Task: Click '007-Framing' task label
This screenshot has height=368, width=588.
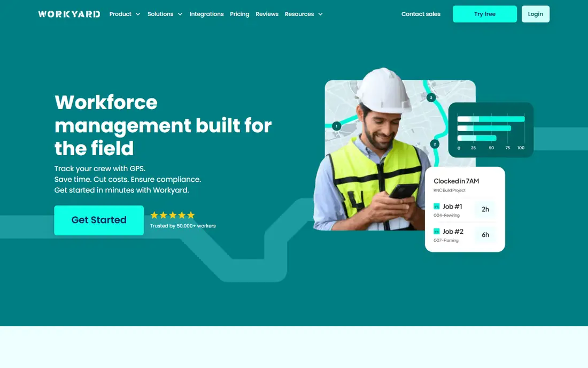Action: point(446,241)
